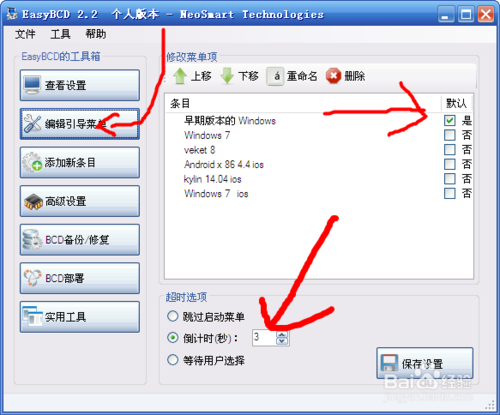Image resolution: width=500 pixels, height=415 pixels.
Task: Open the 文件 menu
Action: pyautogui.click(x=25, y=34)
